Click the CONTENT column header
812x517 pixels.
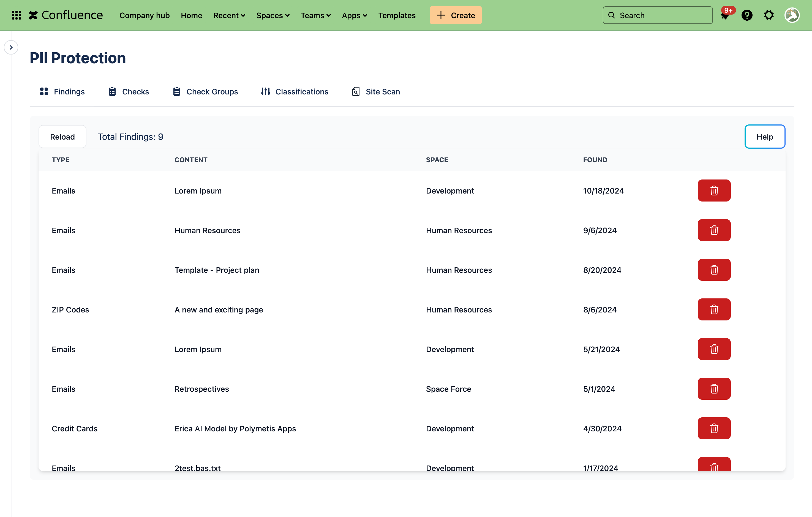click(191, 160)
